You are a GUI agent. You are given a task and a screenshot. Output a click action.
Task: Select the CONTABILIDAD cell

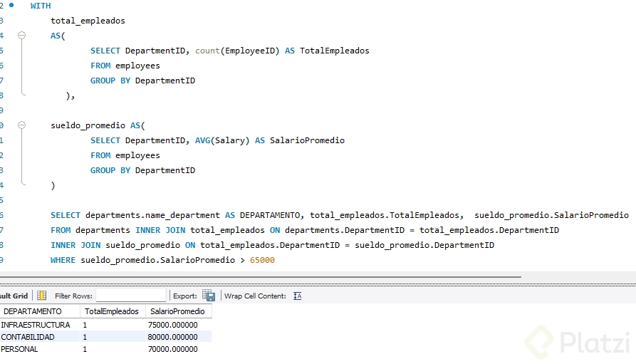(40, 337)
